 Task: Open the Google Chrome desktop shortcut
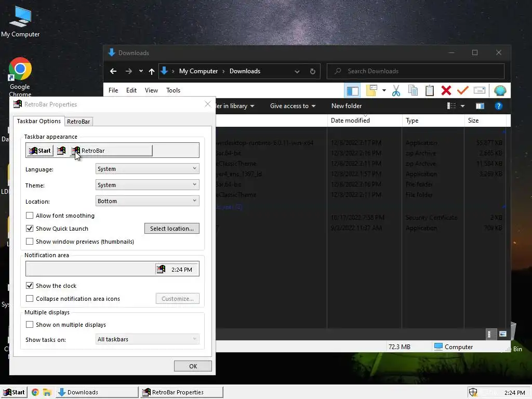tap(20, 77)
